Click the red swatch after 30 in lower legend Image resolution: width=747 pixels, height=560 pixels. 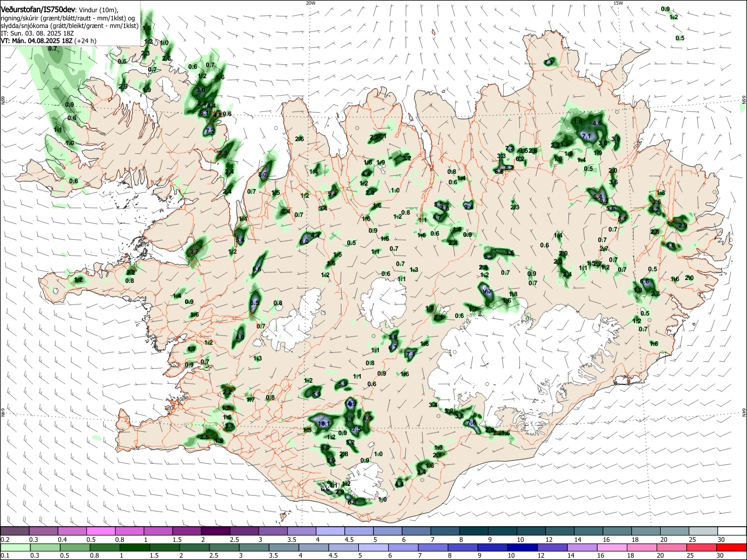tap(731, 548)
